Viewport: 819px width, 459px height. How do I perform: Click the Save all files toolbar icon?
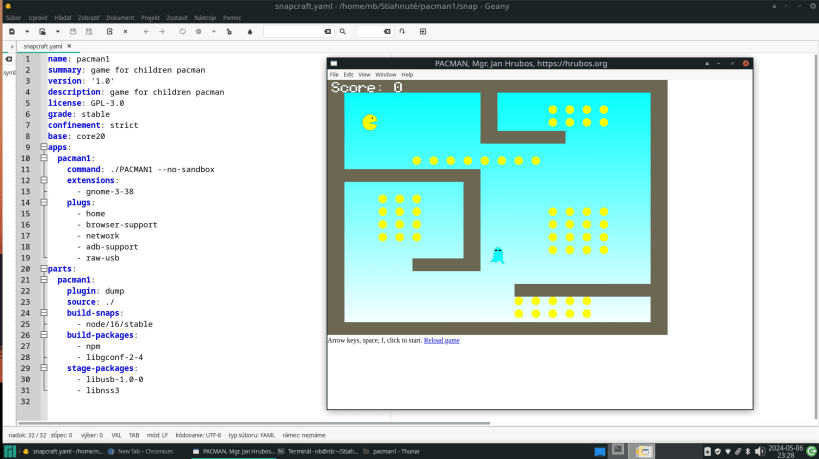89,31
